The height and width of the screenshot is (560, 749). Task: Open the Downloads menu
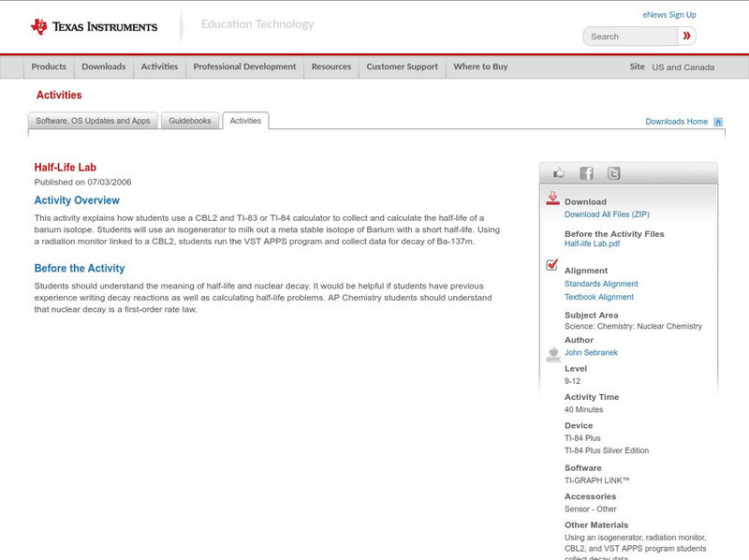(104, 66)
